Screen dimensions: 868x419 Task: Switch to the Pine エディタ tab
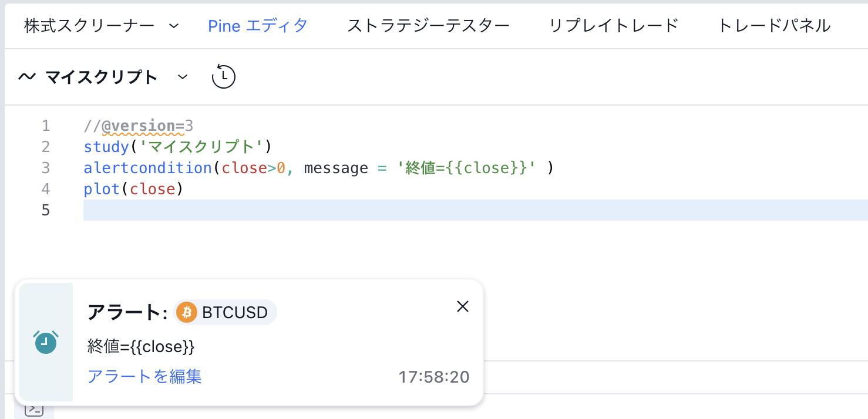click(x=257, y=26)
